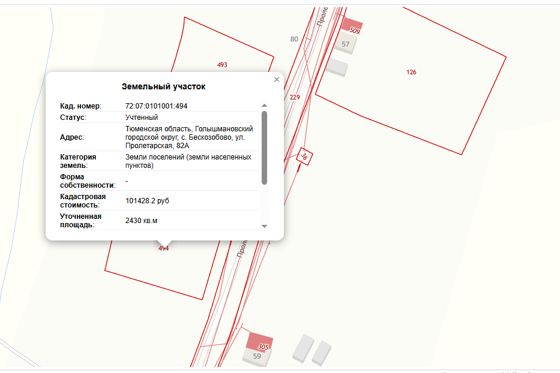The image size is (560, 373).
Task: Click house number 80 on the map
Action: 294,39
